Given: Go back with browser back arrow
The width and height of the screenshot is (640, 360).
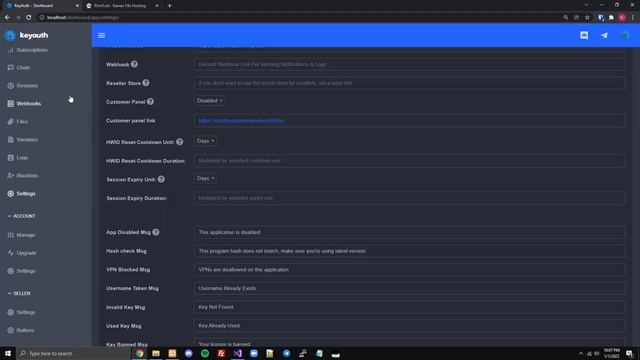Looking at the screenshot, I should pyautogui.click(x=7, y=18).
